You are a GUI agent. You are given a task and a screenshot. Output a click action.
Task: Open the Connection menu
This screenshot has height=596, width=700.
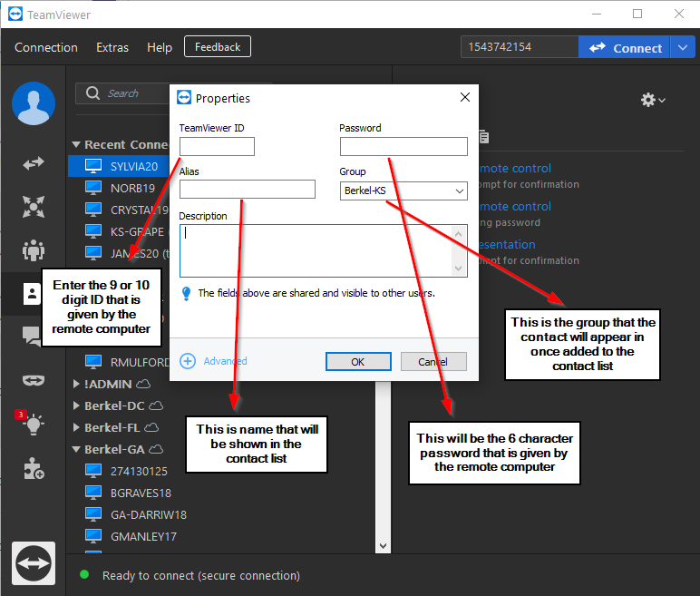[x=46, y=47]
